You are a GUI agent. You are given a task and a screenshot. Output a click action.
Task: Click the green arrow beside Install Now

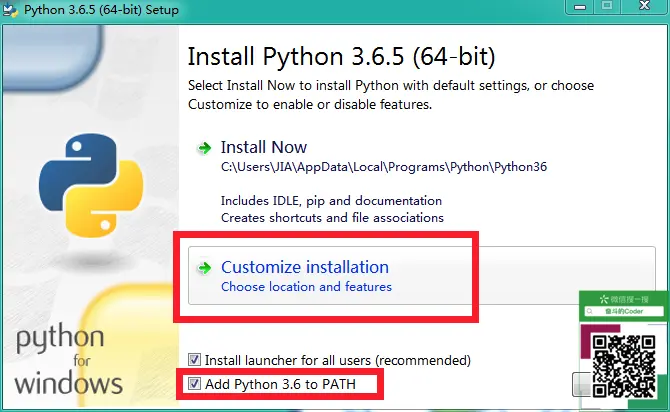[x=204, y=148]
